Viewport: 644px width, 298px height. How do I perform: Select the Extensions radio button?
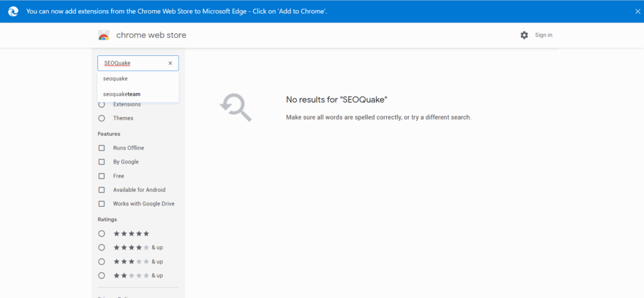(101, 104)
